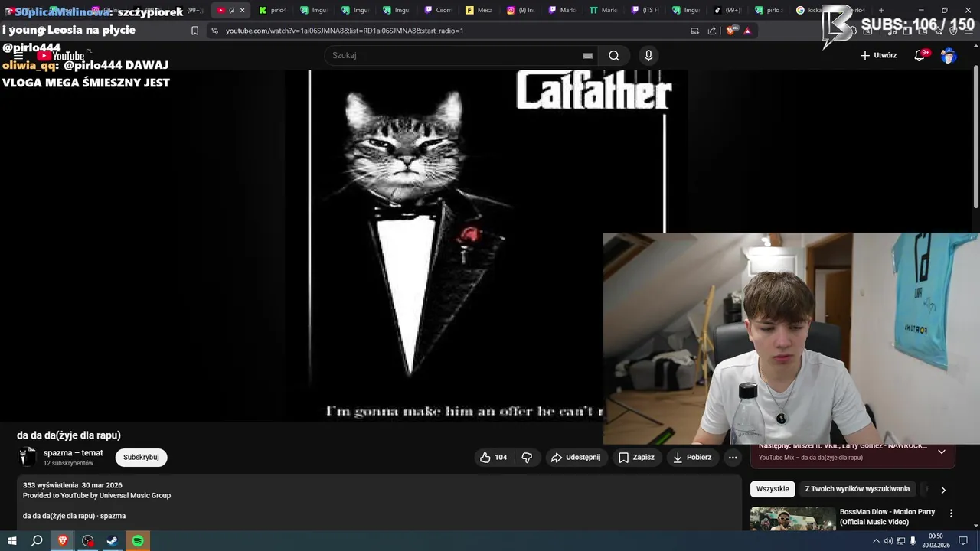Screen dimensions: 980x551
Task: Click Udostępnij to share video
Action: click(576, 457)
